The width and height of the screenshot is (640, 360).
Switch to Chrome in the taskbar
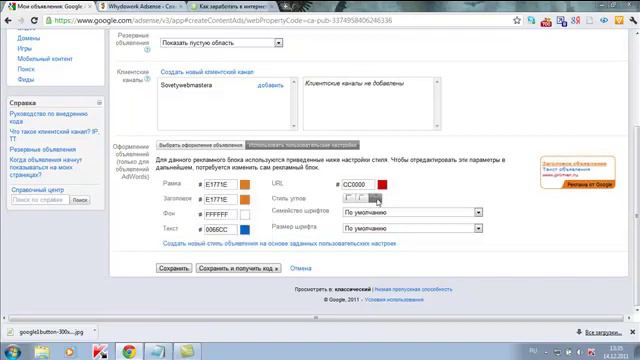[x=129, y=351]
